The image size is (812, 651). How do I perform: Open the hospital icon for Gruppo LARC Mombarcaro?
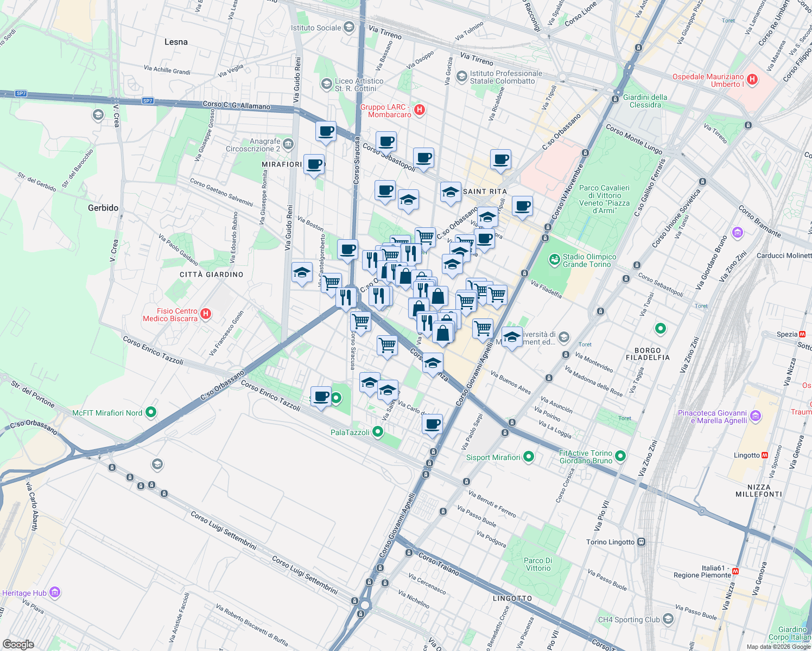pos(419,111)
